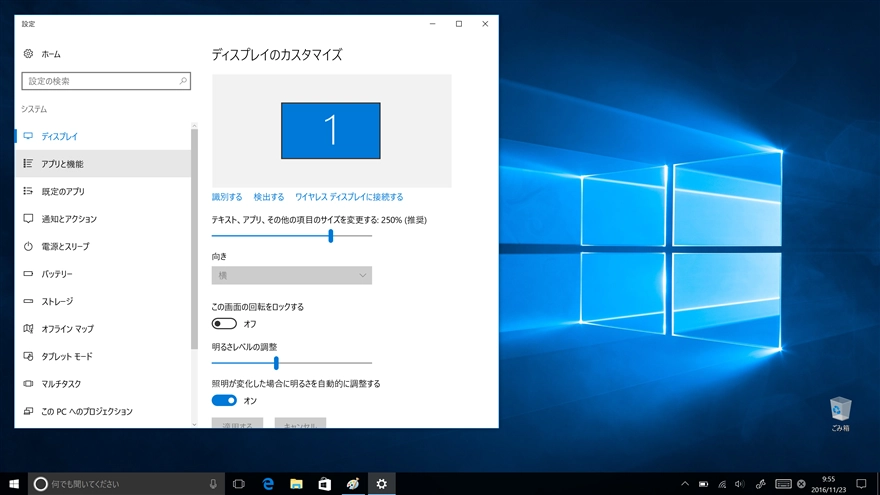Click ワイヤレス ディスプレイに接続する link
This screenshot has height=495, width=880.
click(349, 197)
